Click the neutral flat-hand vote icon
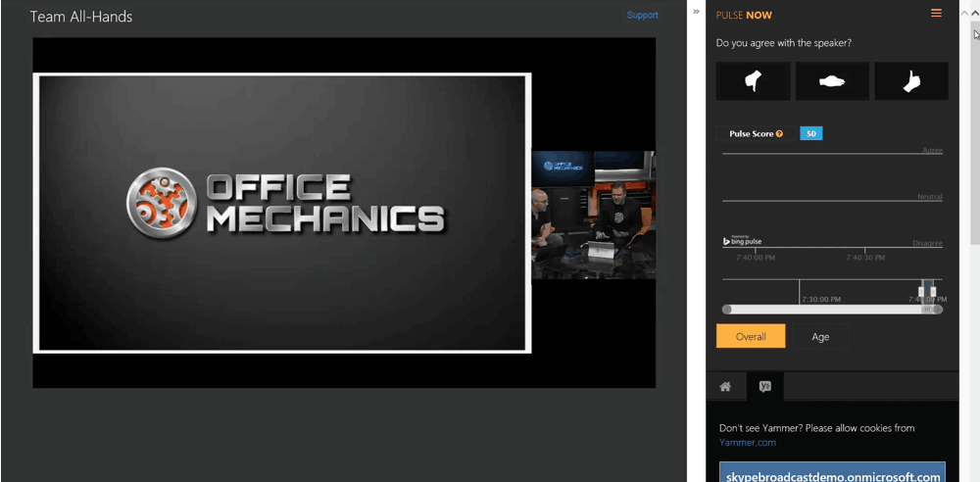Image resolution: width=980 pixels, height=482 pixels. click(x=832, y=82)
